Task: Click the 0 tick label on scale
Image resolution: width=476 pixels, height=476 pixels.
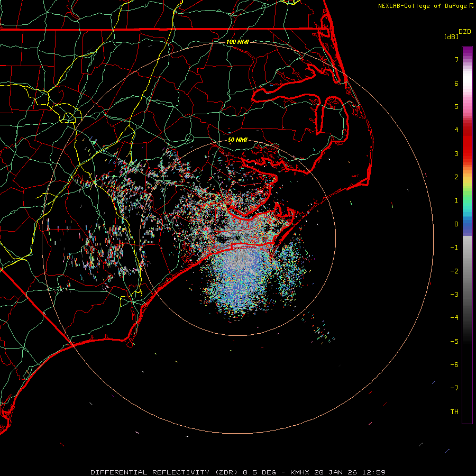Action: point(456,224)
